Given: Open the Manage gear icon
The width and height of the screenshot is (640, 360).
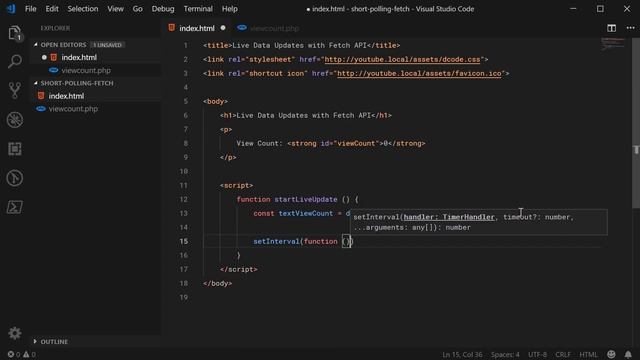Looking at the screenshot, I should pos(15,333).
